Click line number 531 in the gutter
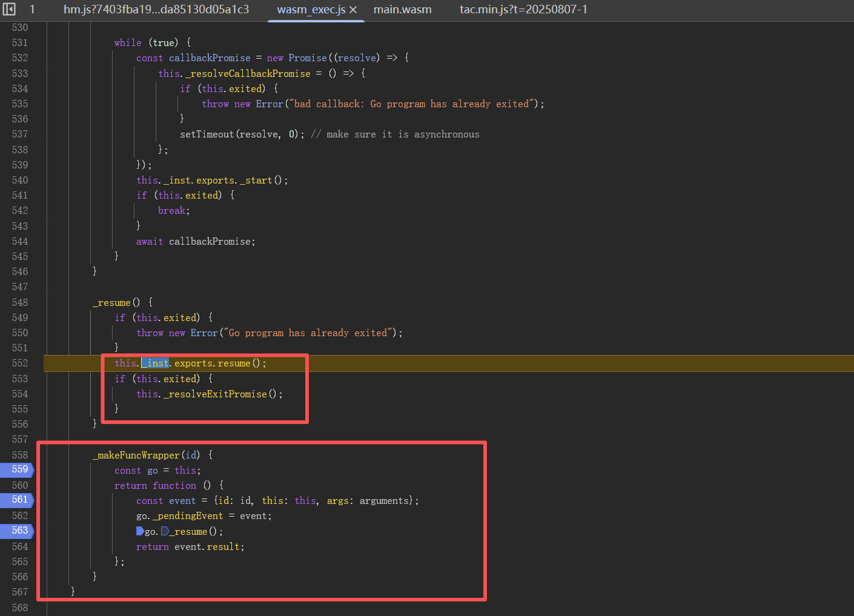The image size is (854, 616). [20, 43]
